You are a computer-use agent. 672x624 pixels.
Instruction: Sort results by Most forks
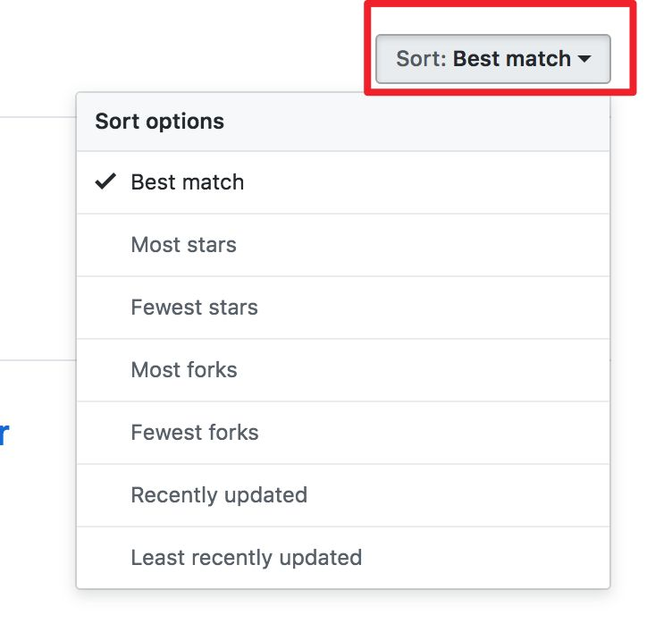(184, 370)
